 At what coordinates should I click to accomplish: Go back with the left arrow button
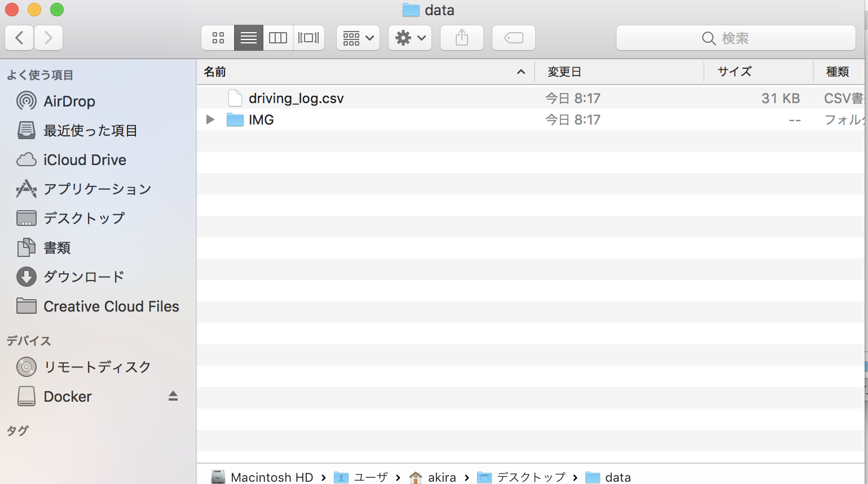19,38
